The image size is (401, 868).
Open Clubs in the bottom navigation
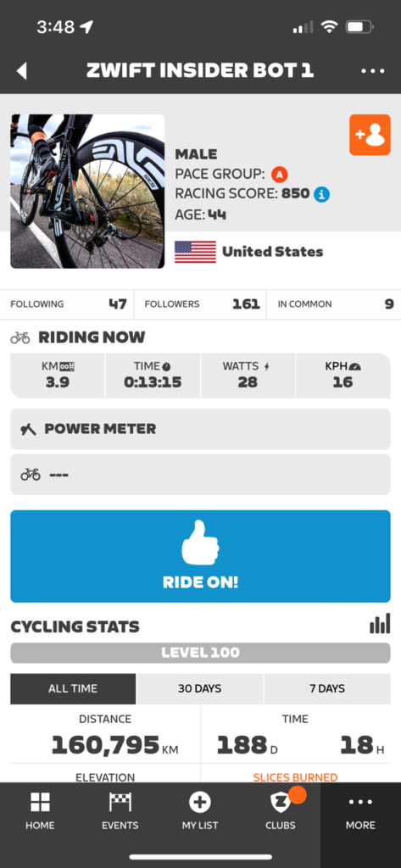pos(281,811)
